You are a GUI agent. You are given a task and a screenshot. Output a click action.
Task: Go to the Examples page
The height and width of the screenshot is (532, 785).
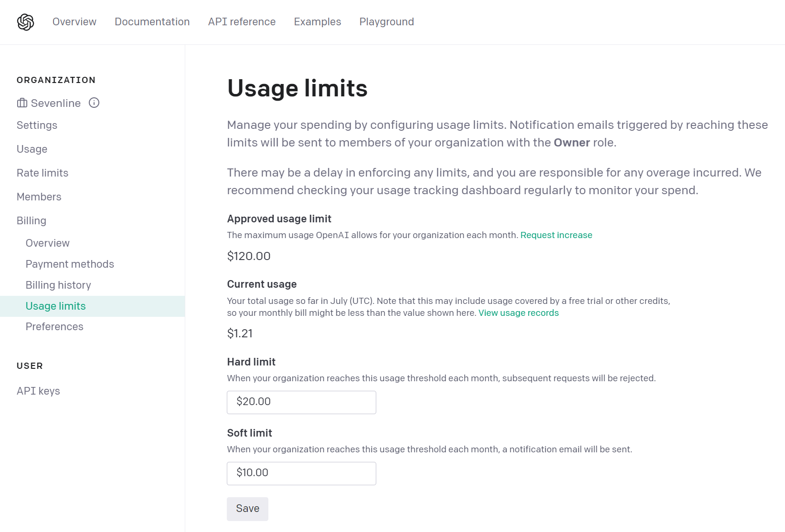pyautogui.click(x=317, y=21)
